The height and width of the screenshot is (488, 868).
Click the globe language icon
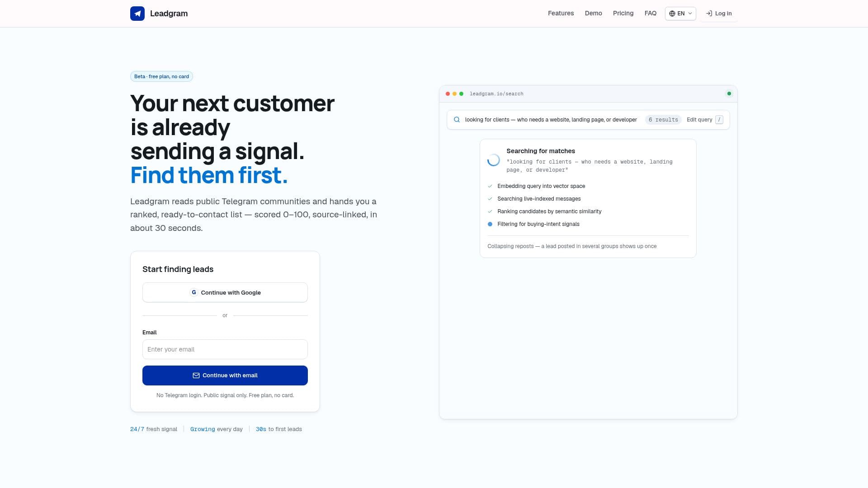[x=672, y=14]
